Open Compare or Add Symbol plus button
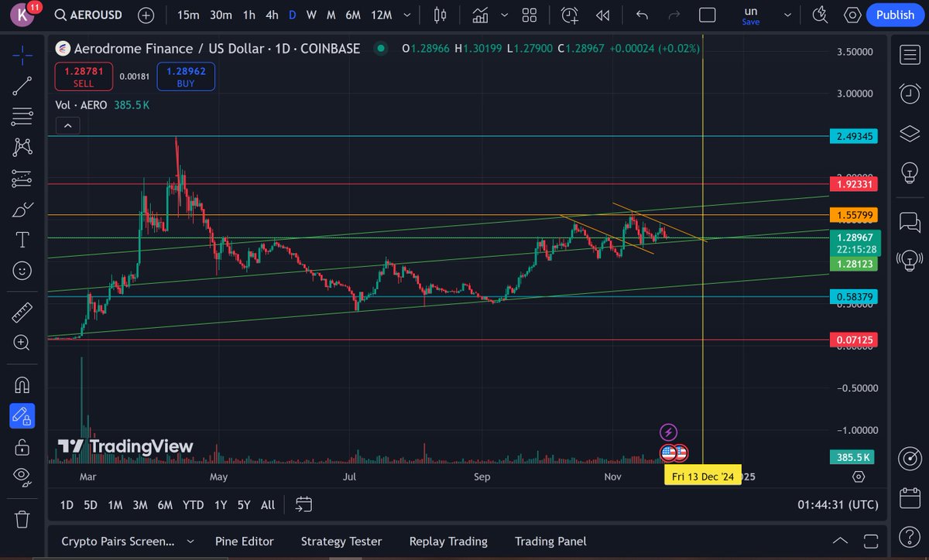The height and width of the screenshot is (560, 929). pos(146,15)
